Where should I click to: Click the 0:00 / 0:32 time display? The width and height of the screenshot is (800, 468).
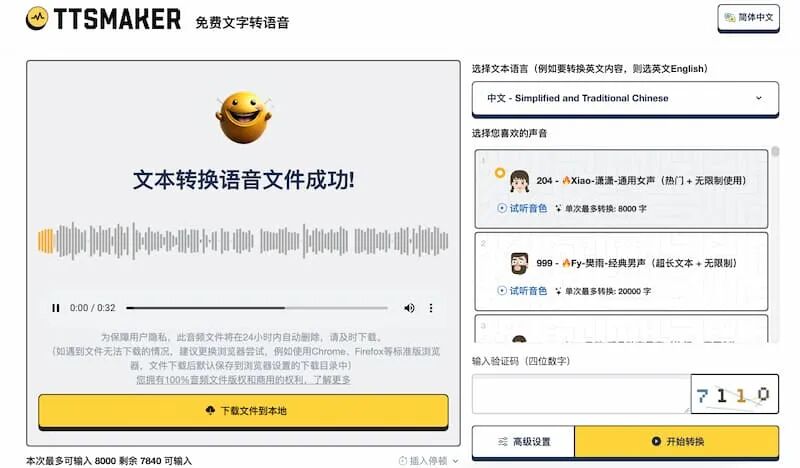tap(92, 308)
